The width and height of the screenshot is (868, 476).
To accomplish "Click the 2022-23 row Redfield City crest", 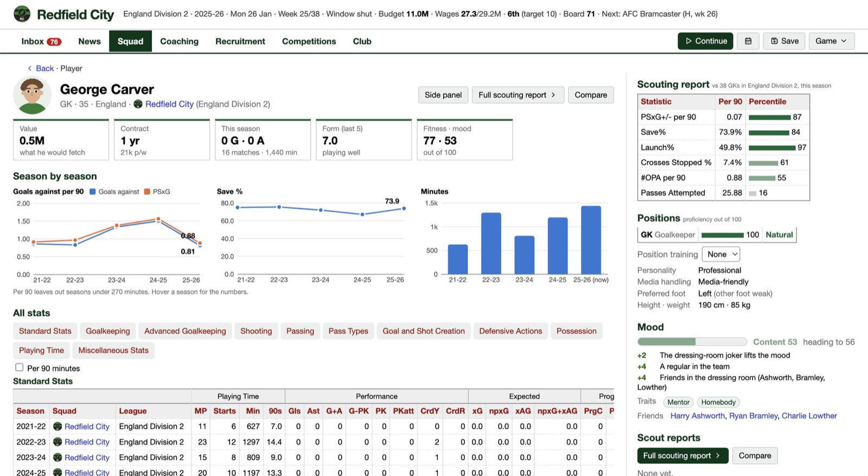I will click(x=58, y=442).
